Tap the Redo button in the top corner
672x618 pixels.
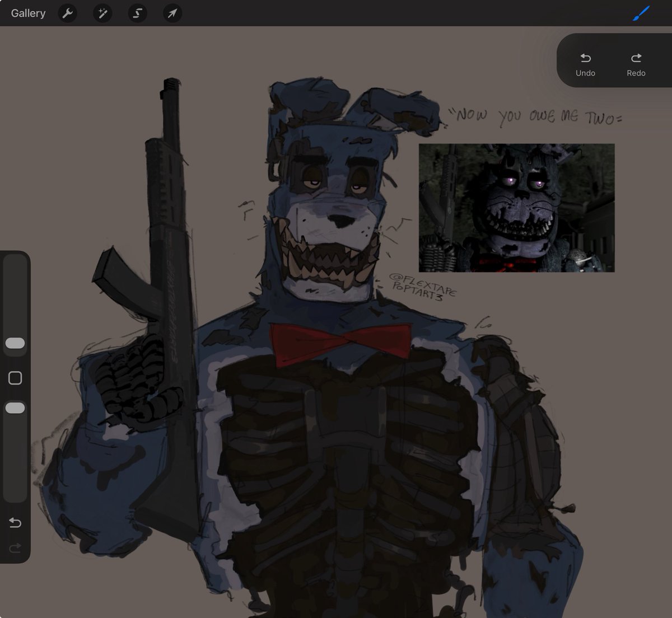click(x=636, y=62)
